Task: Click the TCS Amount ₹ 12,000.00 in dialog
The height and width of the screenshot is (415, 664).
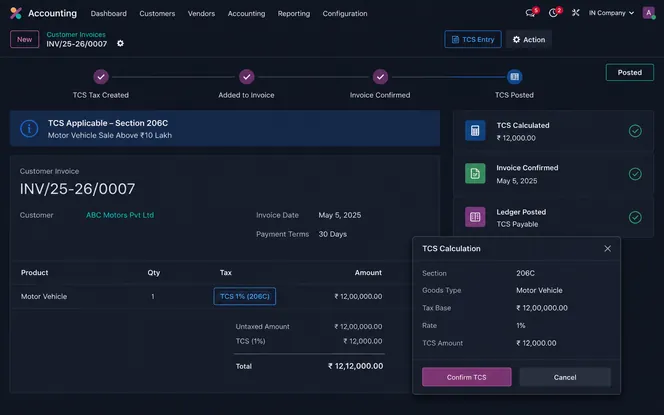Action: pyautogui.click(x=536, y=343)
